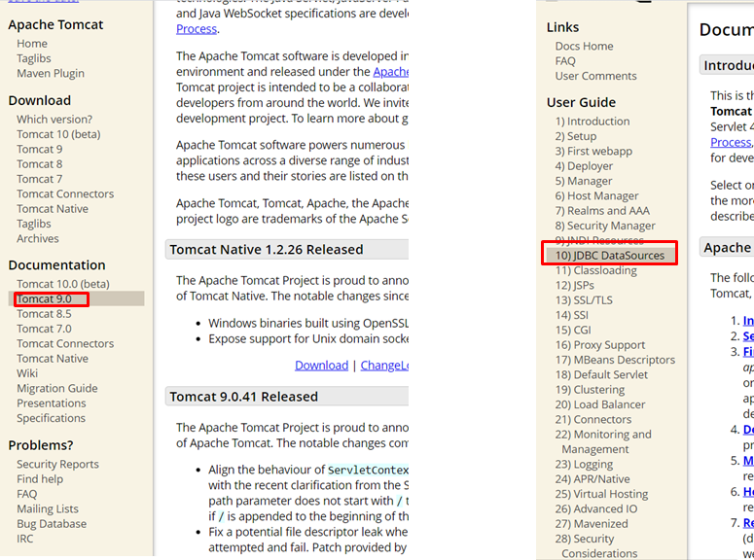Viewport: 754px width, 560px height.
Task: Open the Migration Guide
Action: click(57, 388)
